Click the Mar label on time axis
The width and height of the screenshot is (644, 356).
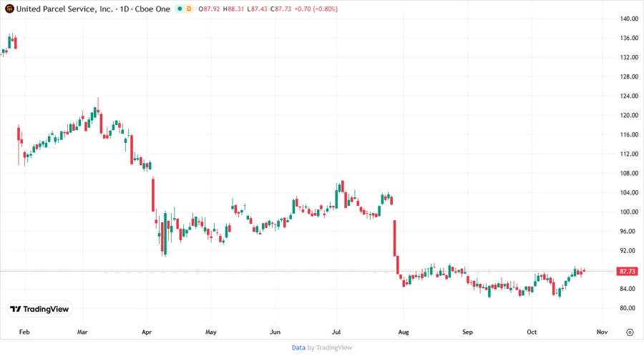coord(82,332)
